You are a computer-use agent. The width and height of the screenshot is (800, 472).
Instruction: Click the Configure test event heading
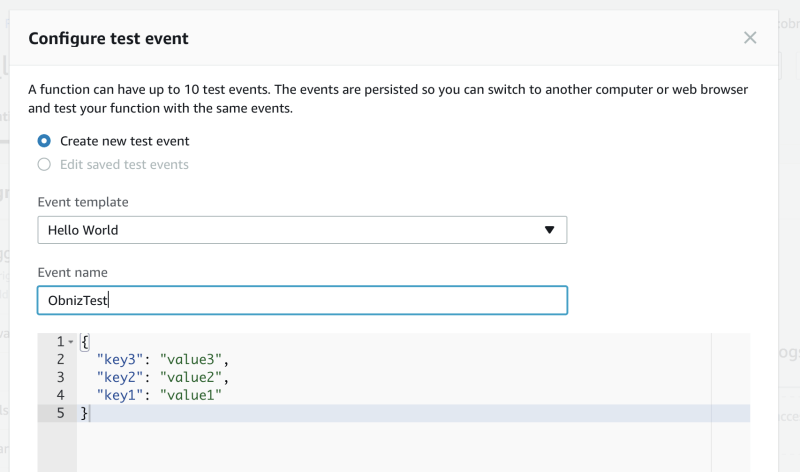[108, 39]
